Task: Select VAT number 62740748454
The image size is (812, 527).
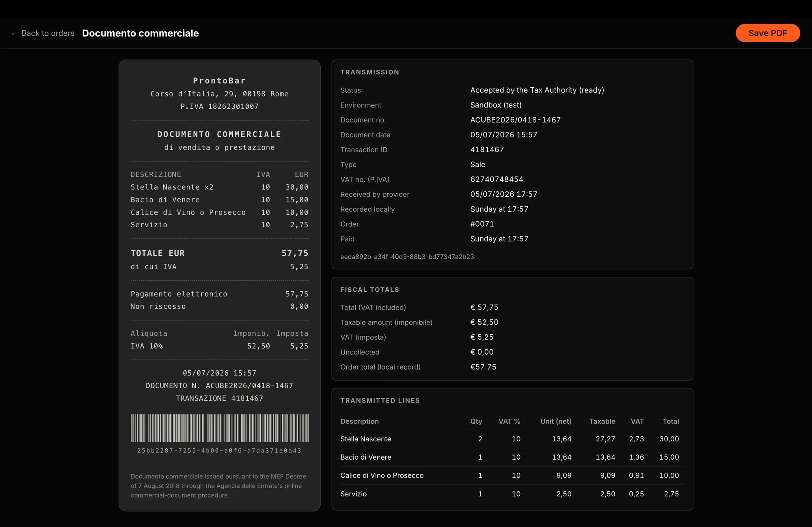Action: tap(497, 179)
